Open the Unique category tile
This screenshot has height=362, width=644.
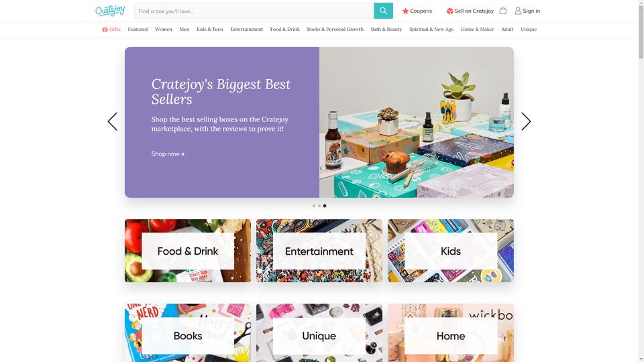pyautogui.click(x=319, y=333)
